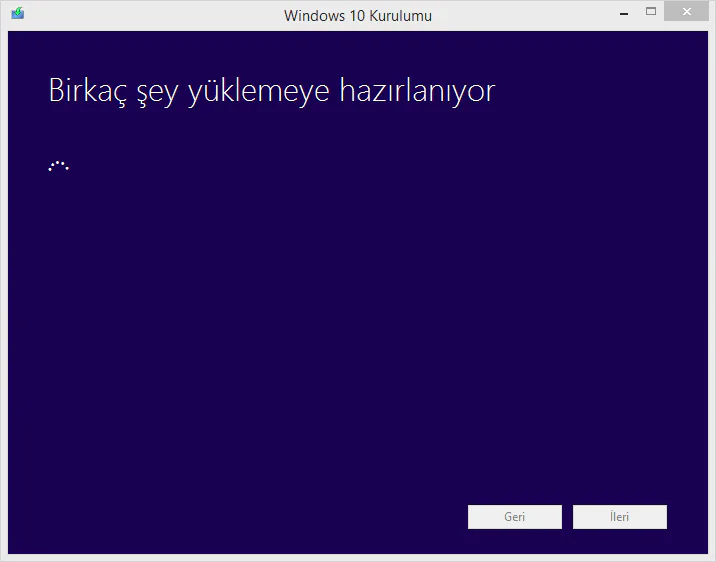Minimize the Windows 10 Kurulumu window
The height and width of the screenshot is (562, 716).
point(624,13)
